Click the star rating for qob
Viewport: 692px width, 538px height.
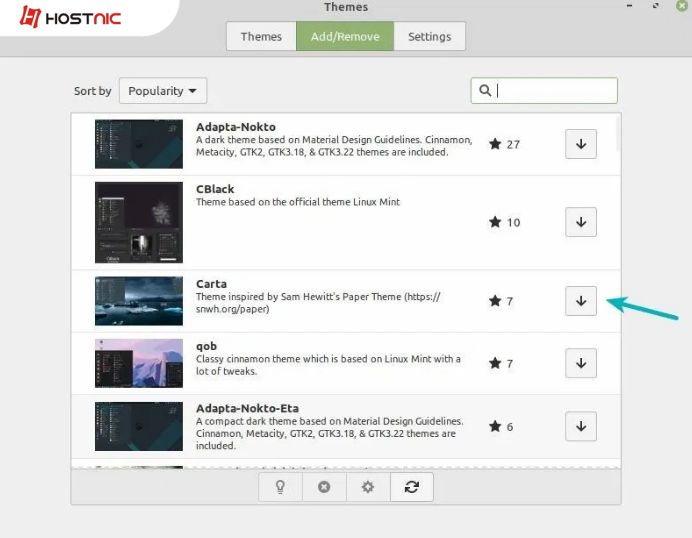[x=501, y=363]
